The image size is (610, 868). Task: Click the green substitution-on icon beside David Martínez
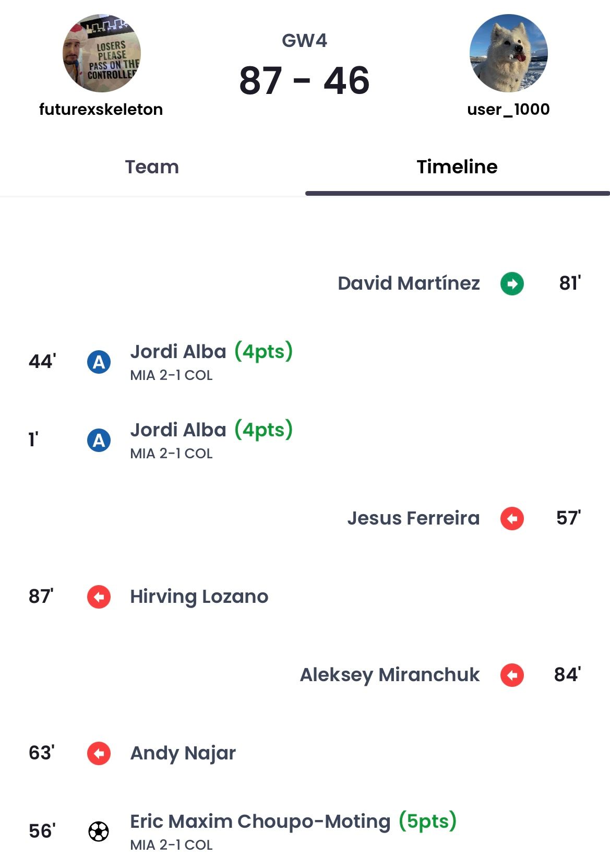512,283
